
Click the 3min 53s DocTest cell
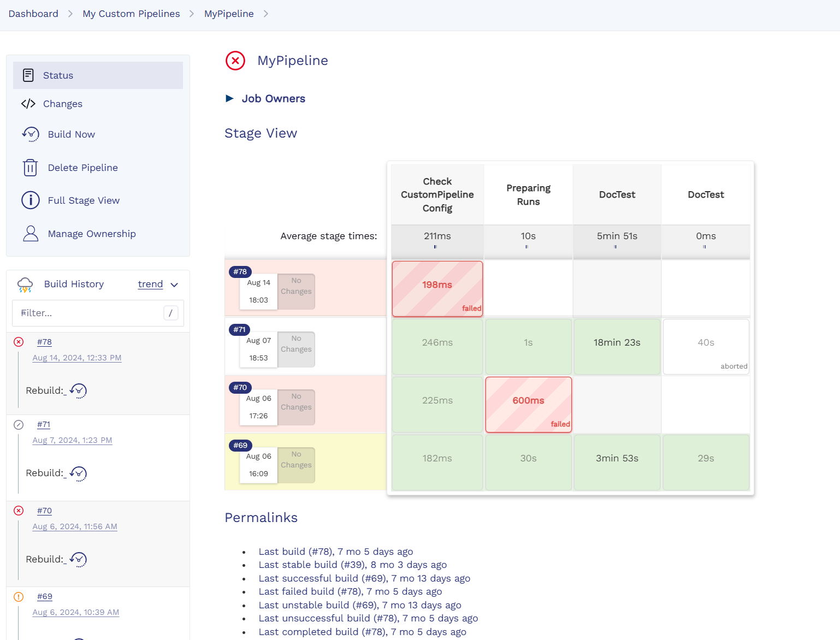(617, 463)
